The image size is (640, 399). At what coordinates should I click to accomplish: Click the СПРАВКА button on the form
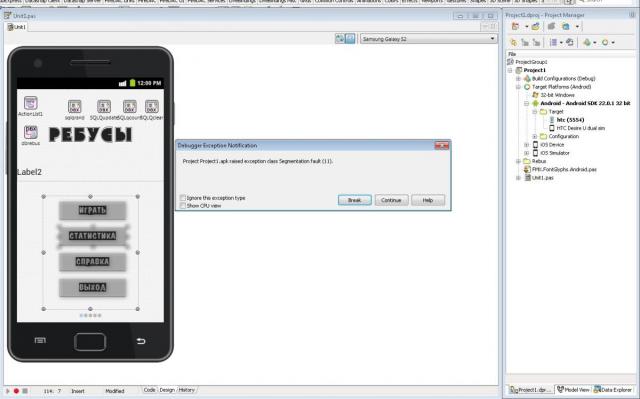[x=93, y=262]
